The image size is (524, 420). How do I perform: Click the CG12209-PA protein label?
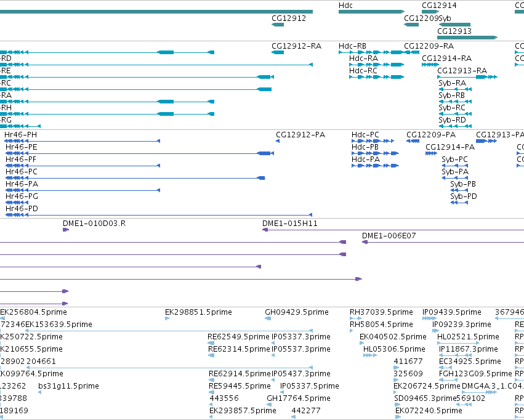[x=431, y=135]
